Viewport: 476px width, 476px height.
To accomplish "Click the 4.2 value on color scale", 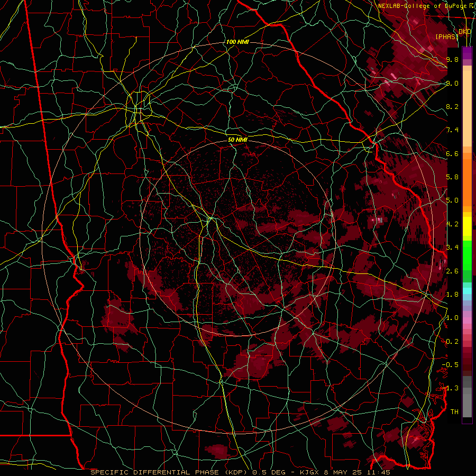I will (x=452, y=224).
